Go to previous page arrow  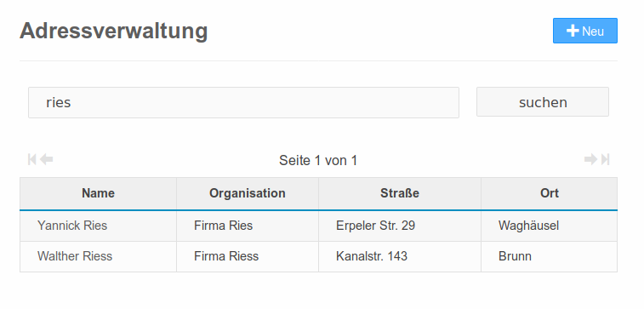tap(47, 159)
